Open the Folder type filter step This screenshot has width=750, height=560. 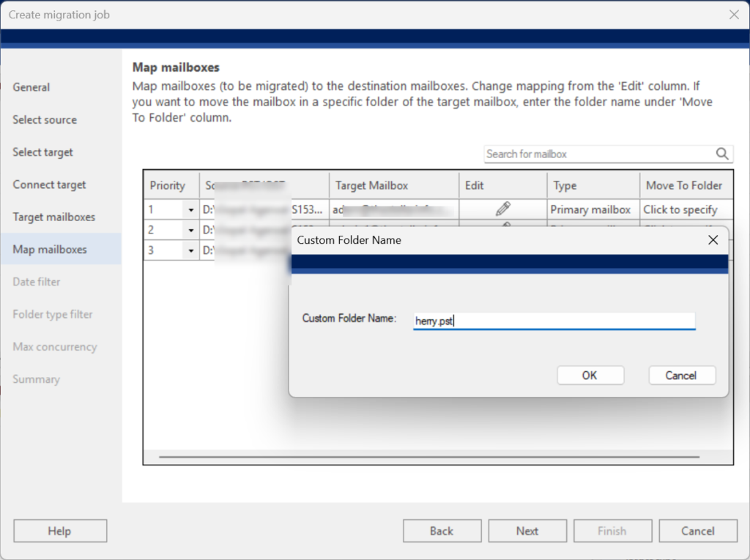coord(53,314)
